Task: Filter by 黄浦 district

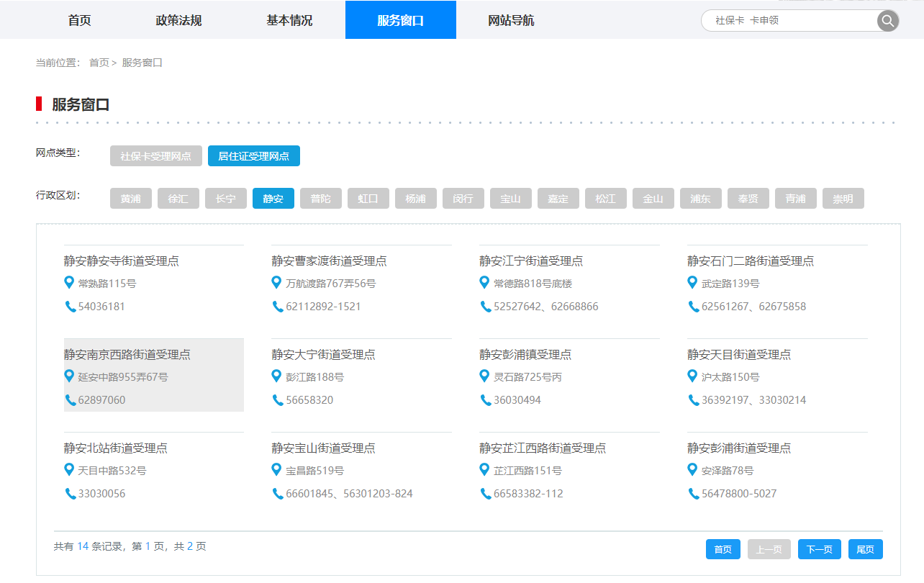Action: pos(131,199)
